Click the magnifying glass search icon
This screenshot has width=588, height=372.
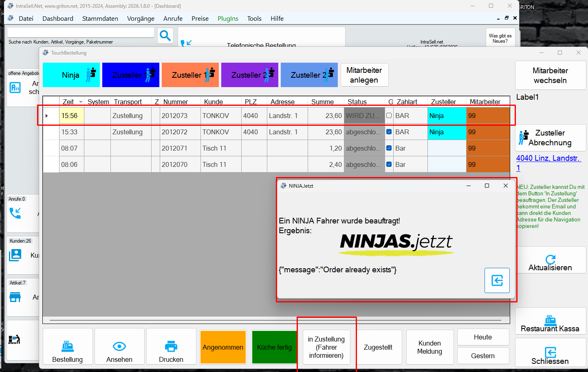click(x=165, y=36)
